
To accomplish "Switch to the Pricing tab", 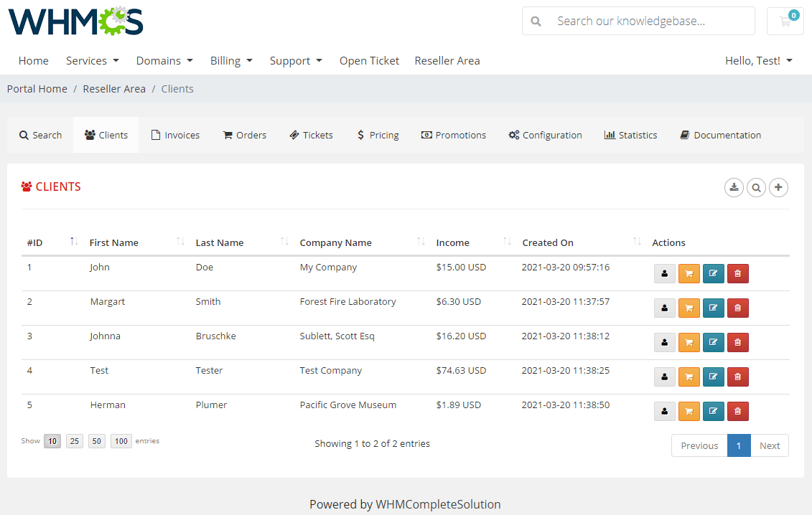I will pos(378,135).
